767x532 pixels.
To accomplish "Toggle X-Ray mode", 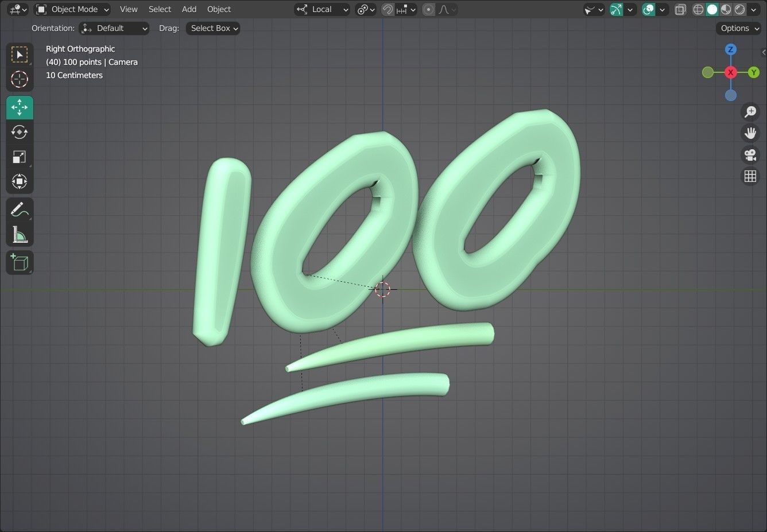I will click(x=680, y=9).
